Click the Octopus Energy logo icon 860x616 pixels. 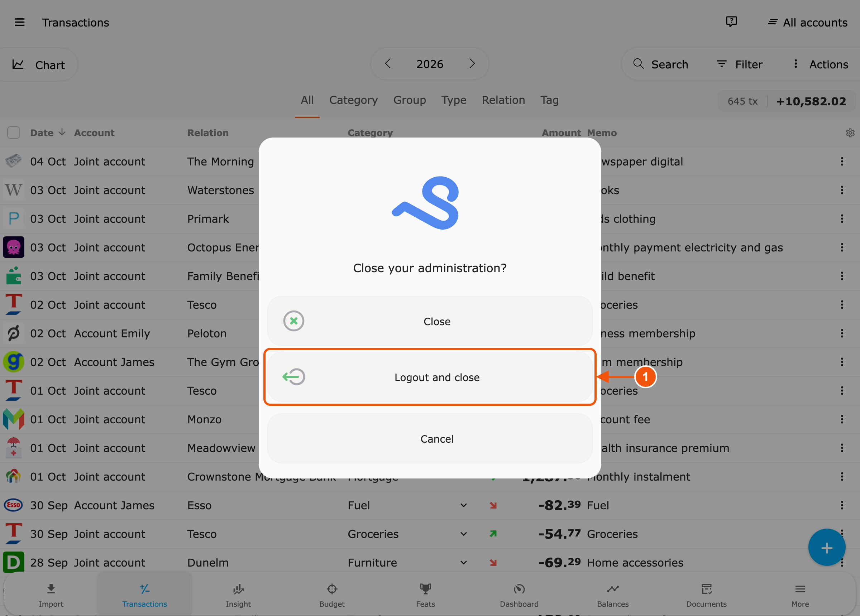[x=14, y=247]
